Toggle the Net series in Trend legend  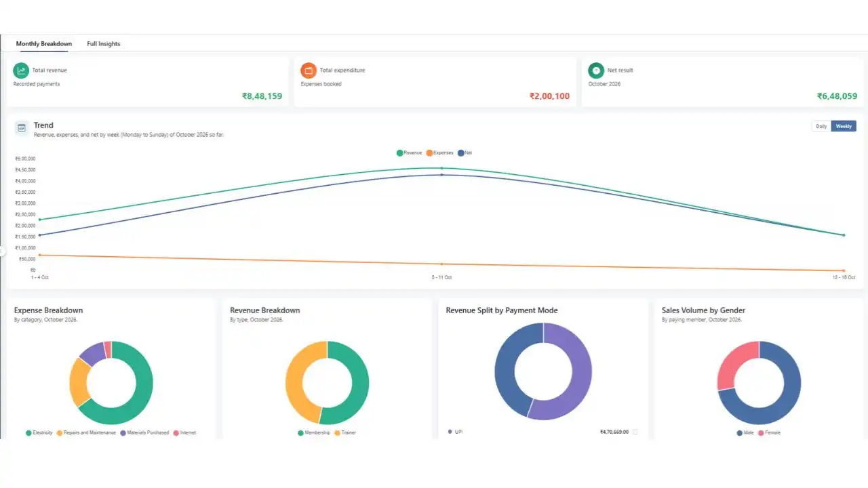pyautogui.click(x=465, y=153)
